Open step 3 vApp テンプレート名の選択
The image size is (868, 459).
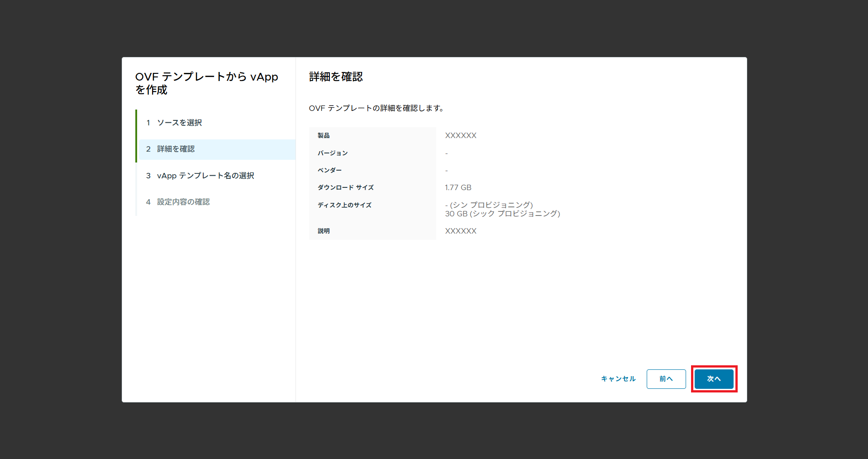click(x=205, y=176)
